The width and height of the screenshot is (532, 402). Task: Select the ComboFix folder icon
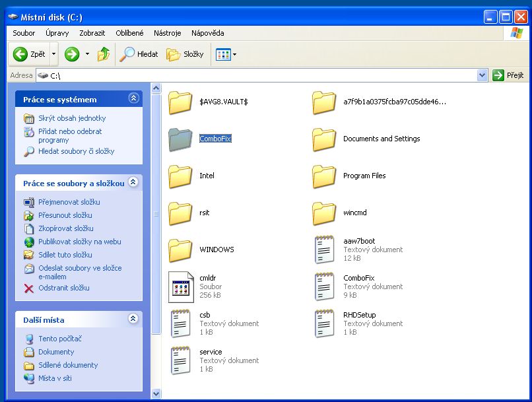[x=180, y=139]
